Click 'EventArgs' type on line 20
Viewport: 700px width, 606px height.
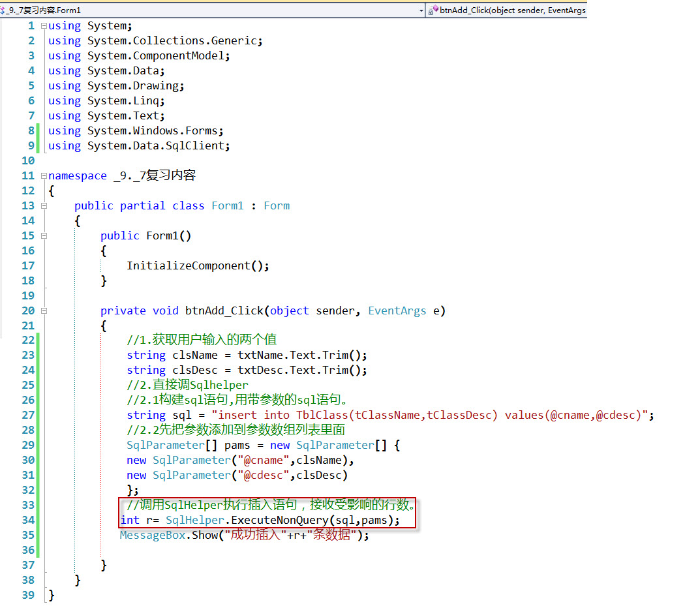[x=397, y=311]
